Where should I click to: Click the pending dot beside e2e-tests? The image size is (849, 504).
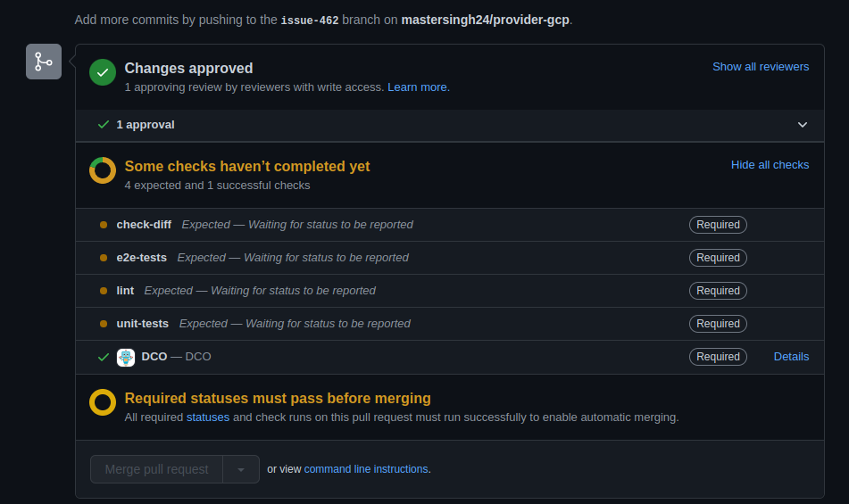point(104,258)
